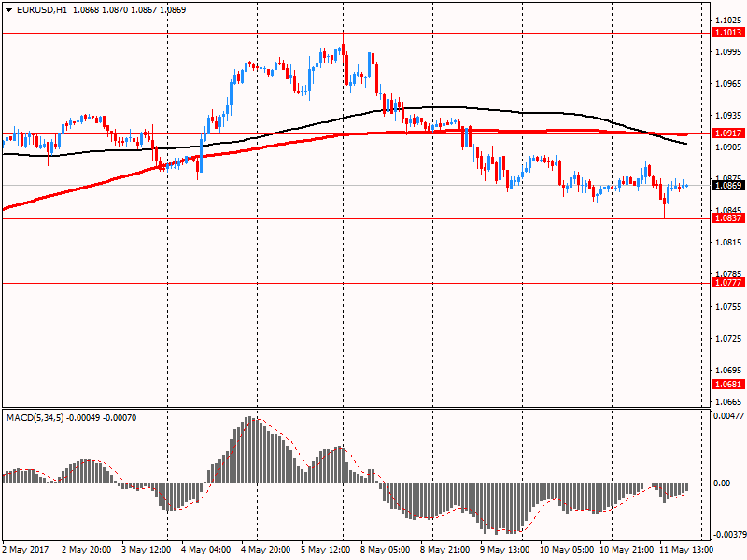Select the 1.0777 red price level label
Viewport: 747px width, 560px height.
(x=728, y=283)
